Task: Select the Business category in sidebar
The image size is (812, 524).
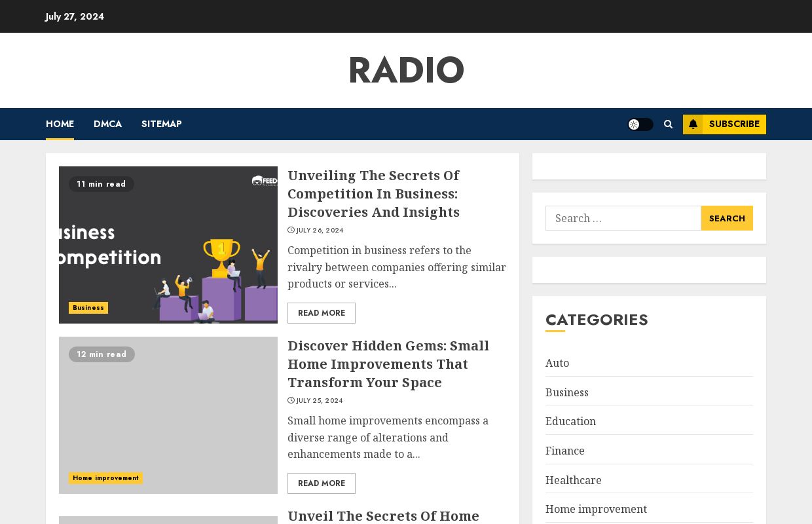Action: coord(567,392)
